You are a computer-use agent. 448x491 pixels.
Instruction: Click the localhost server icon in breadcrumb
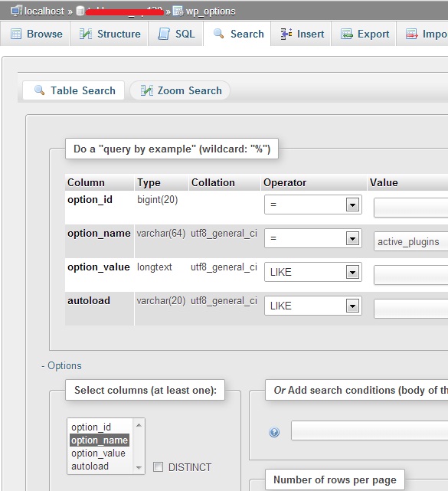(x=16, y=11)
